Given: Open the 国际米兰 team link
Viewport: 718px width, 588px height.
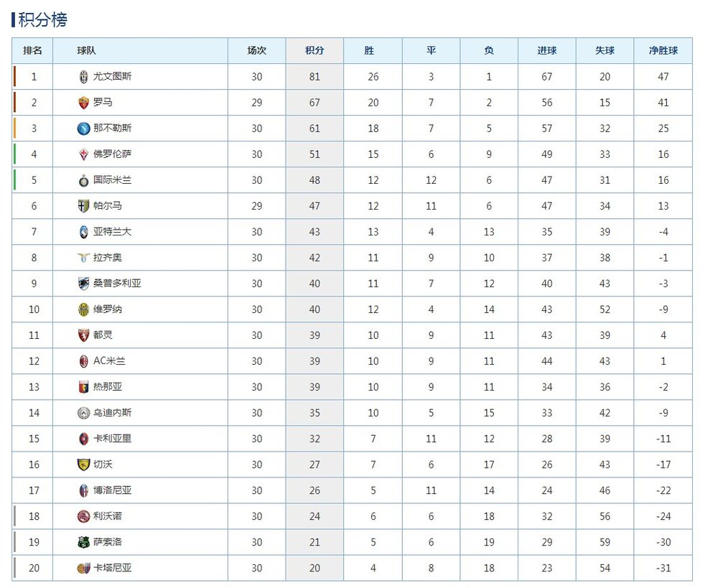Looking at the screenshot, I should [x=112, y=180].
